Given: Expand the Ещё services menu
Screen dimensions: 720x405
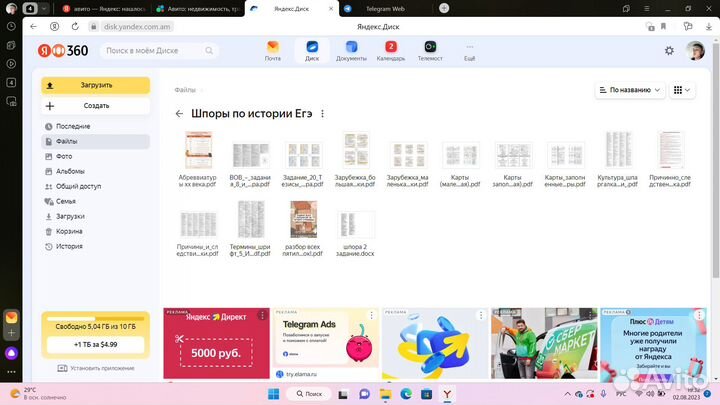Looking at the screenshot, I should 470,51.
